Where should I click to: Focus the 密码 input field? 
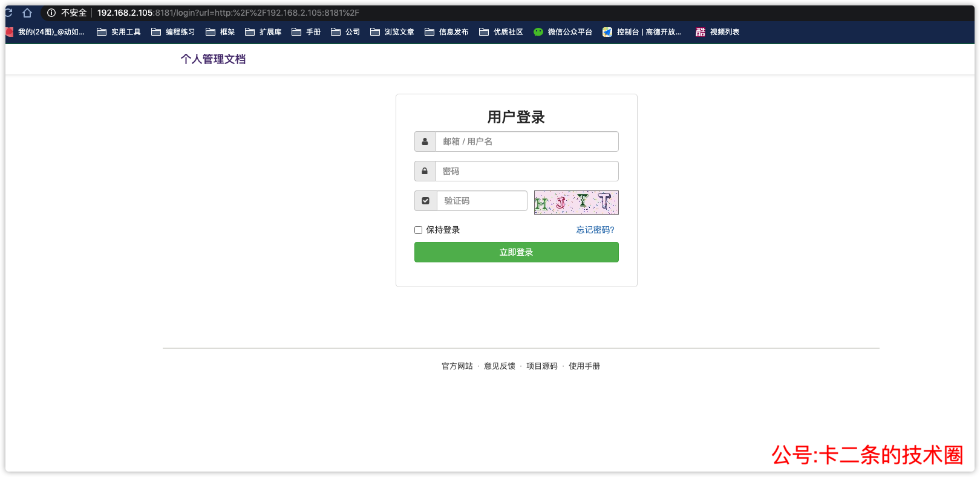point(526,171)
